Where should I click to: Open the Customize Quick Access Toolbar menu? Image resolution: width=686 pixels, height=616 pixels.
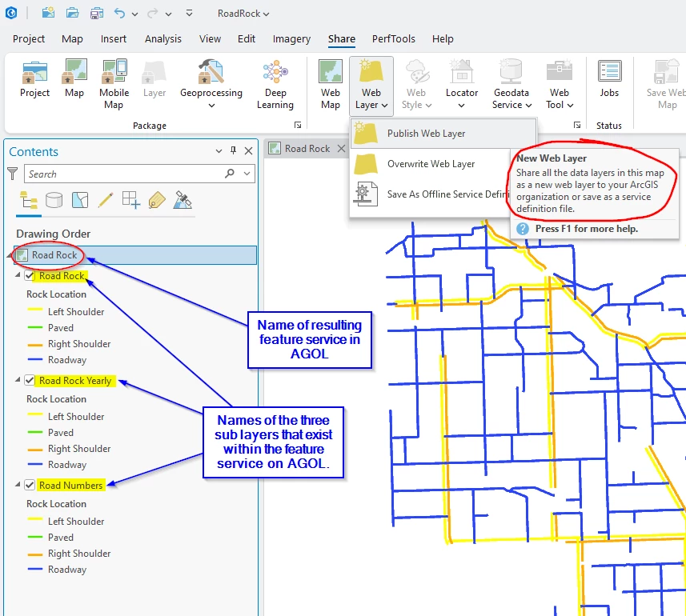pyautogui.click(x=189, y=13)
